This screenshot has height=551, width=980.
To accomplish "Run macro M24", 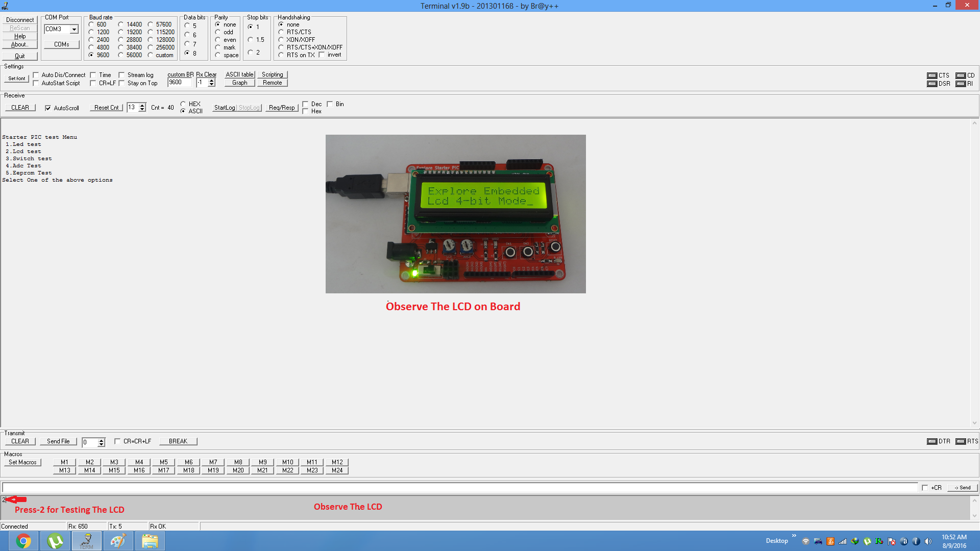I will [337, 470].
